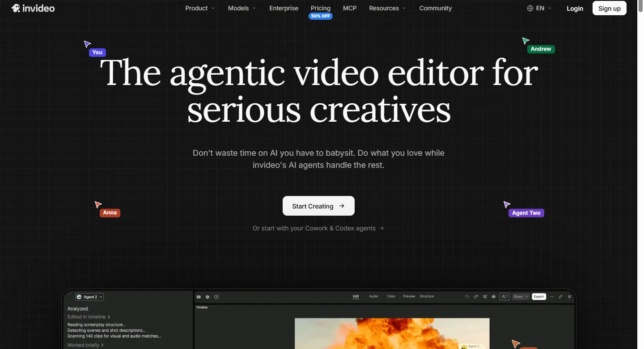Click the Sign up button
The width and height of the screenshot is (644, 349).
(609, 8)
